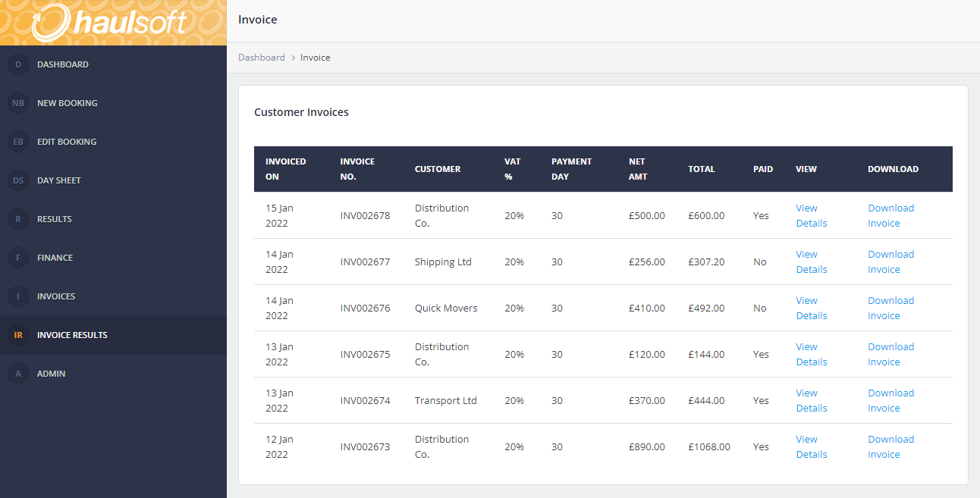Open the Dashboard sidebar item
980x498 pixels.
pos(63,64)
